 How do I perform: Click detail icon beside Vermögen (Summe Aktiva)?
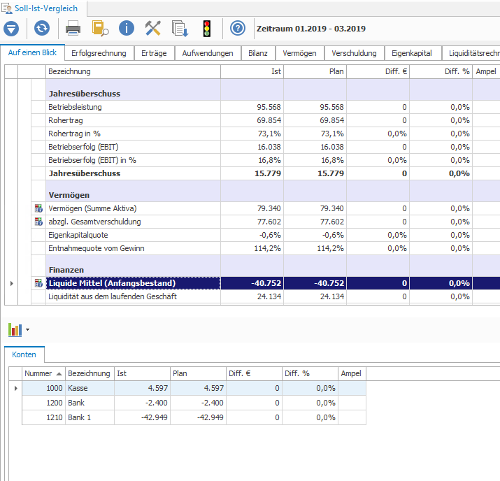point(39,209)
